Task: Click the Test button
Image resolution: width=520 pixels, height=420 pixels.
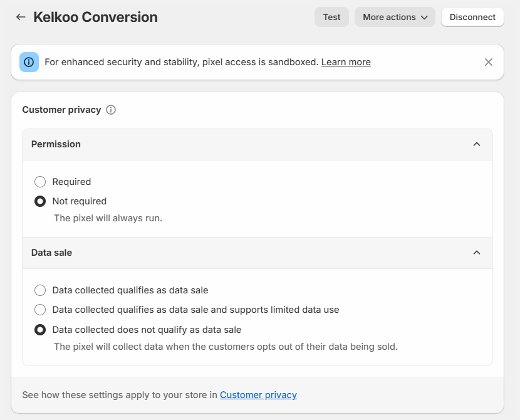Action: coord(331,17)
